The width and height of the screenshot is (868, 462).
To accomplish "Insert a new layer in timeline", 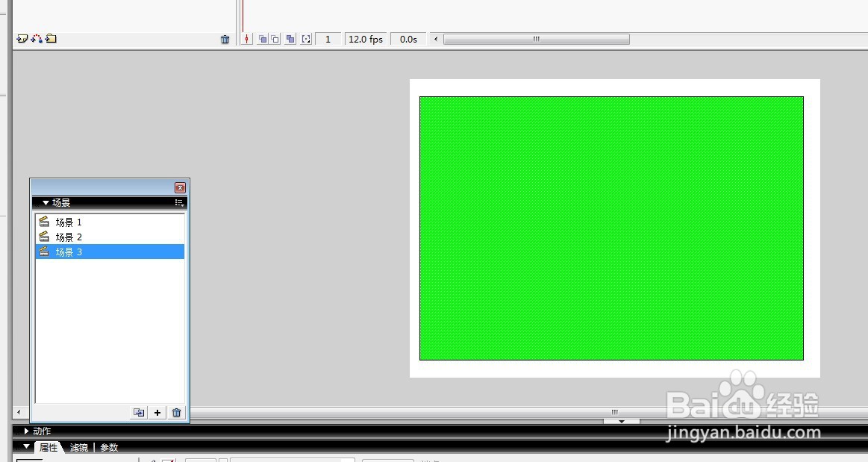I will (x=22, y=39).
